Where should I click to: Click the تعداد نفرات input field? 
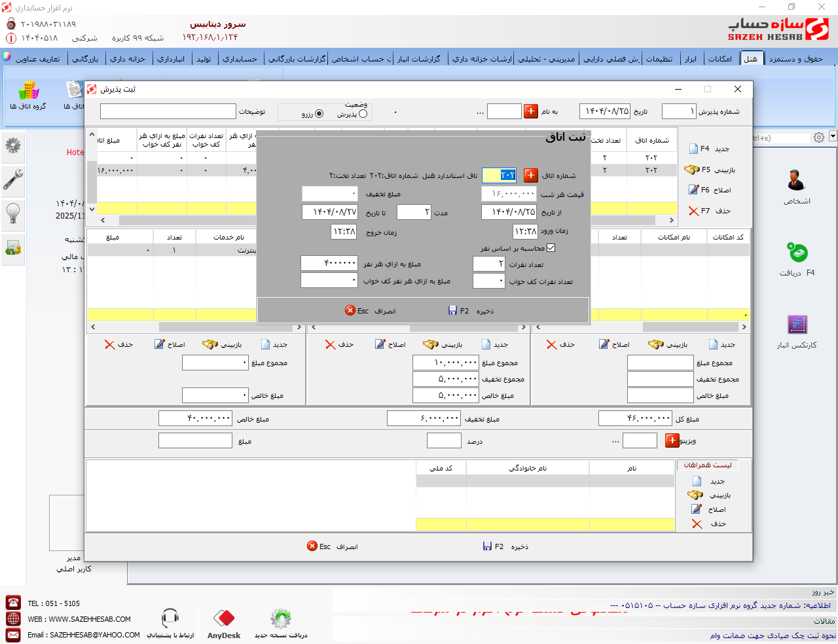489,264
